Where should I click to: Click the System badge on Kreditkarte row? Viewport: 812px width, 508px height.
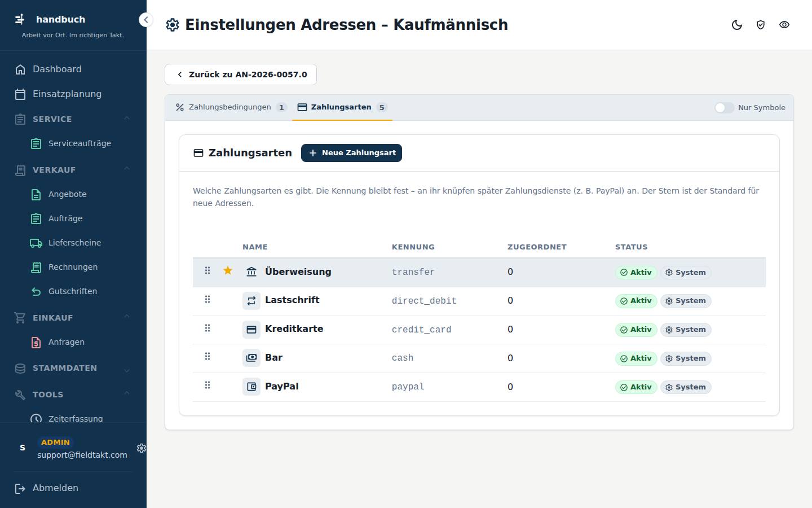(x=686, y=330)
